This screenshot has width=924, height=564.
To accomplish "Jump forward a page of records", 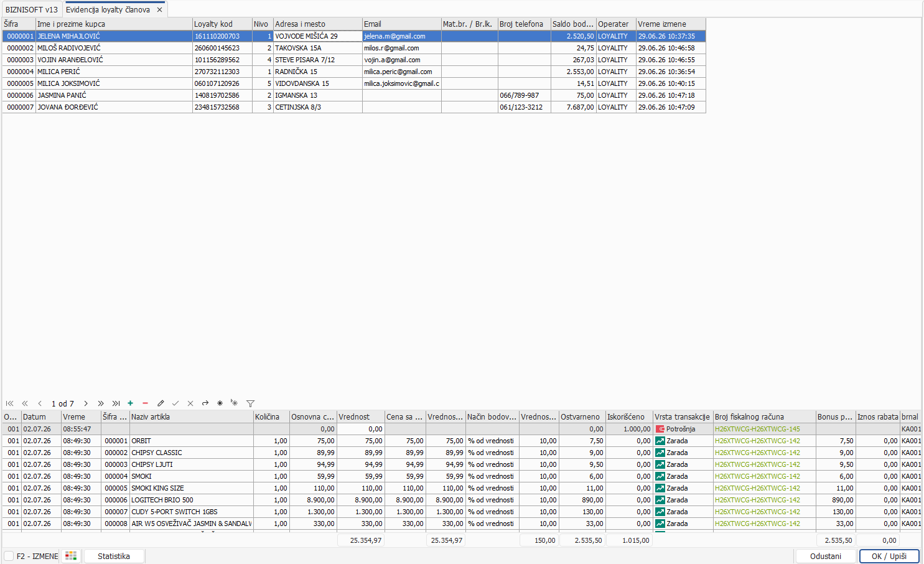I will [x=101, y=403].
